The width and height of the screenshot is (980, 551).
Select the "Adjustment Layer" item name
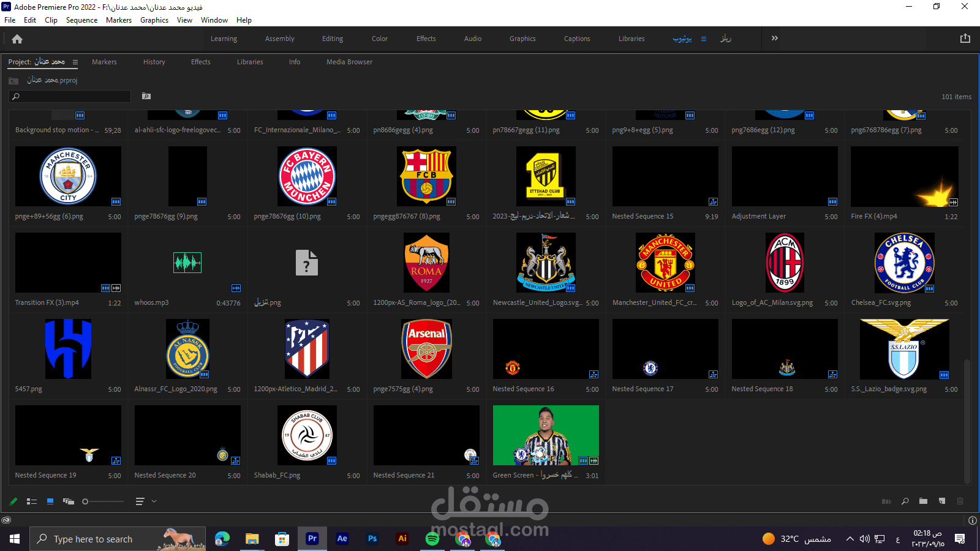click(x=758, y=216)
